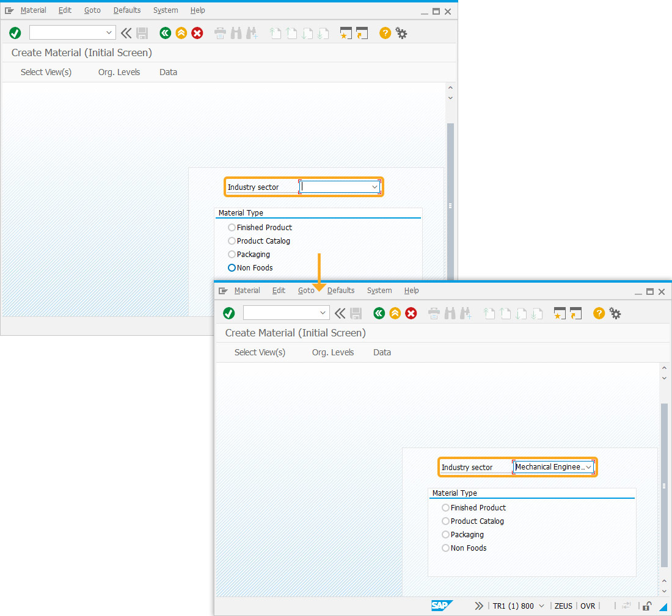Select Product Catalog radio in back window
Viewport: 672px width, 616px height.
tap(232, 241)
